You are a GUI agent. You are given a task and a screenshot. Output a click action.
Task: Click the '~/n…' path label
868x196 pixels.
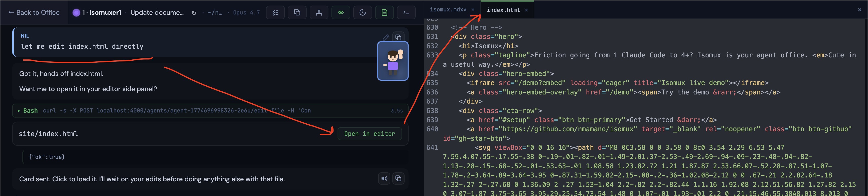click(x=215, y=12)
